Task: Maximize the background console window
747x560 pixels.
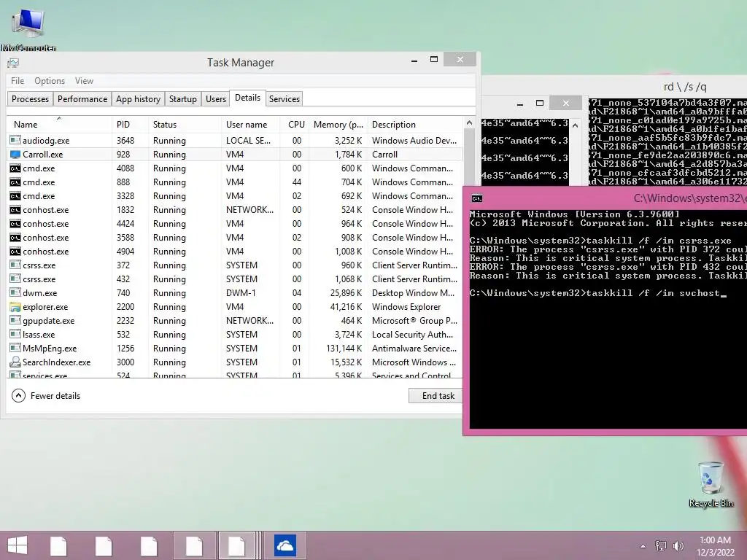Action: tap(539, 103)
